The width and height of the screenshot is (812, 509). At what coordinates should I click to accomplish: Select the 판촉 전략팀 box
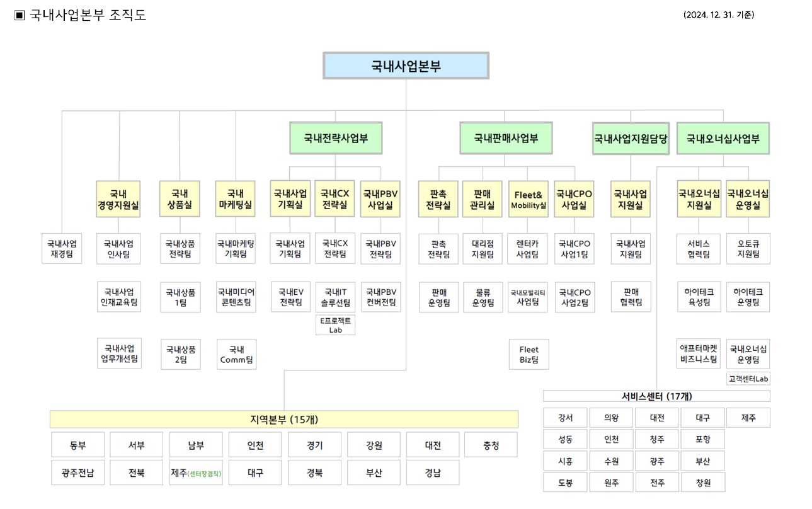(x=438, y=249)
